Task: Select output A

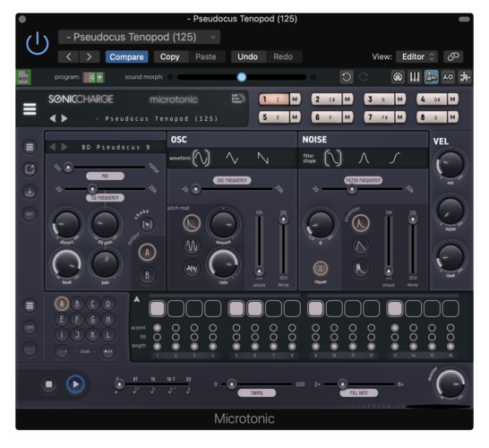Action: click(147, 252)
